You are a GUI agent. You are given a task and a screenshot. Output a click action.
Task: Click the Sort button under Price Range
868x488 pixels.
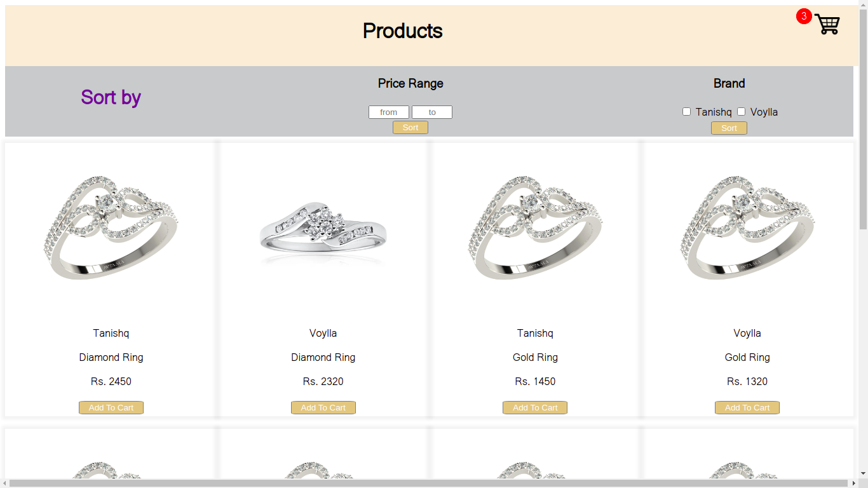pos(410,127)
